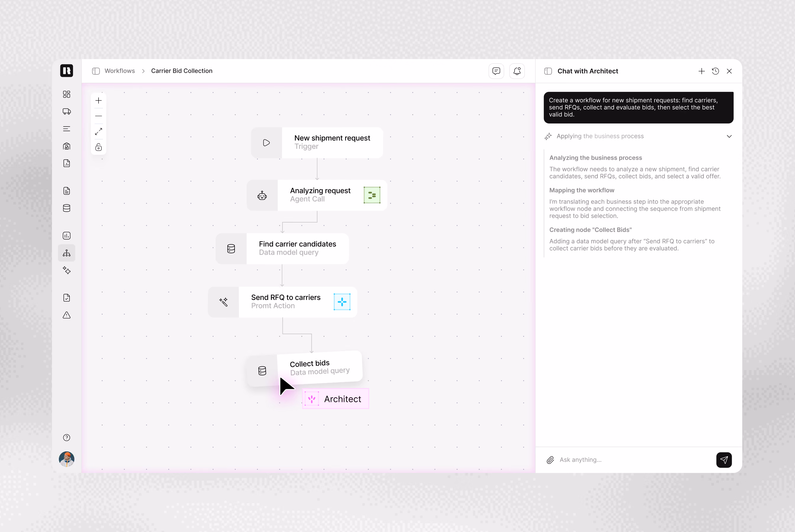Open the warning triangle alerts icon
The image size is (795, 532).
[67, 315]
